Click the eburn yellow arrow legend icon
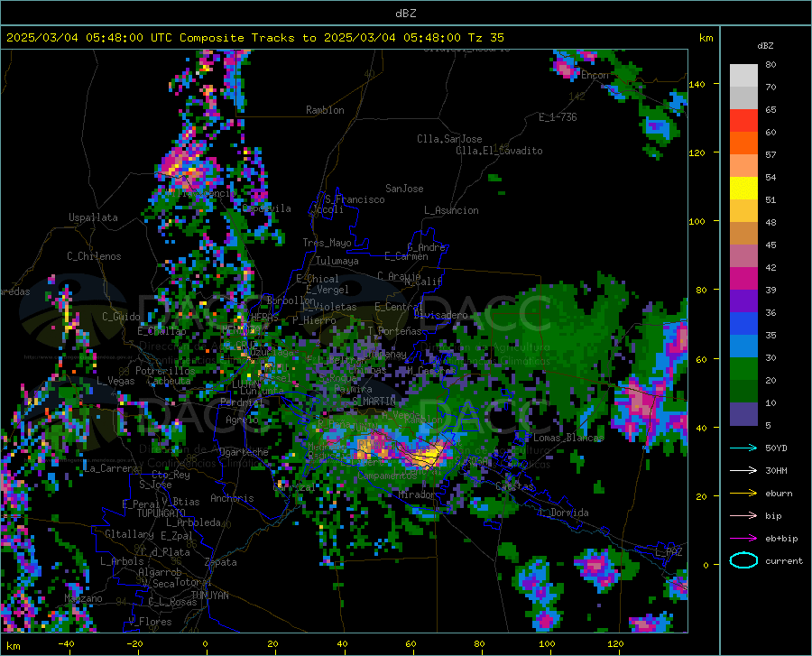 click(x=743, y=494)
